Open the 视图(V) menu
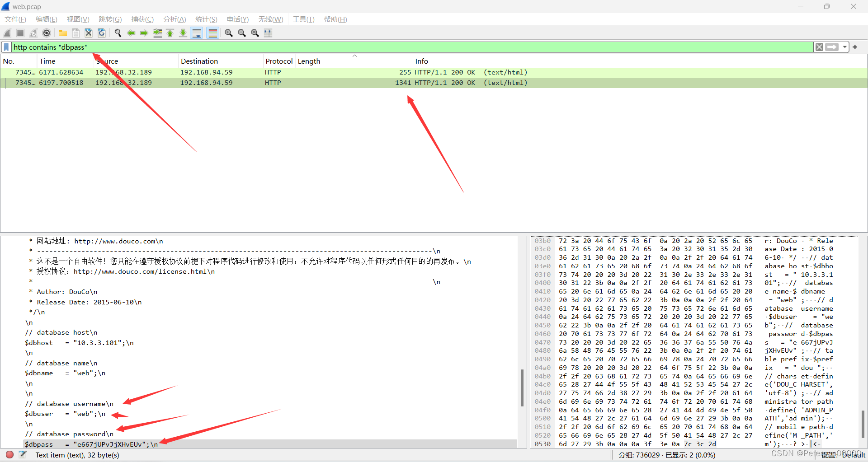868x462 pixels. pos(78,19)
